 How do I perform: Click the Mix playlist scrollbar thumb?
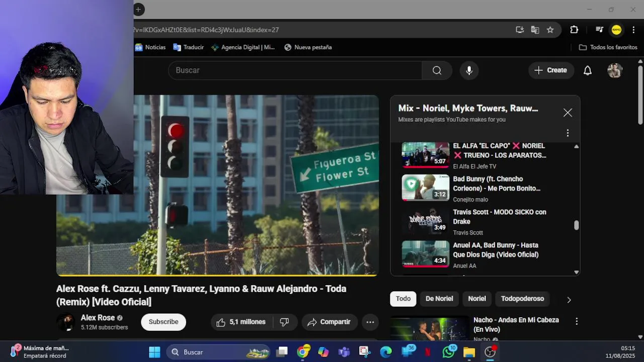point(577,225)
